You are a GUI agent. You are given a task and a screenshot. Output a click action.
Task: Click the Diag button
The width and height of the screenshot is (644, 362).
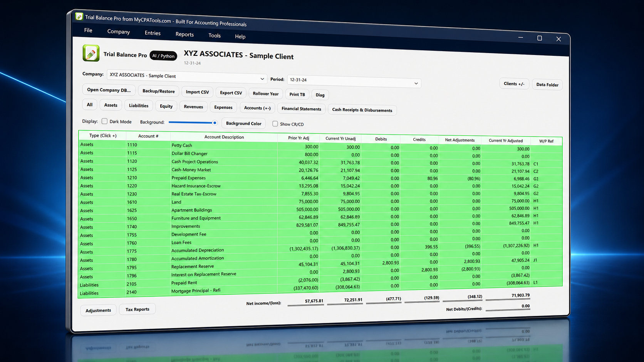point(320,95)
